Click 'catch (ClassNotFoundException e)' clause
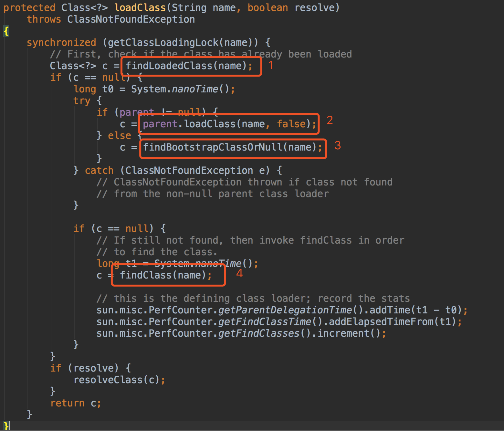504x431 pixels. click(x=177, y=170)
